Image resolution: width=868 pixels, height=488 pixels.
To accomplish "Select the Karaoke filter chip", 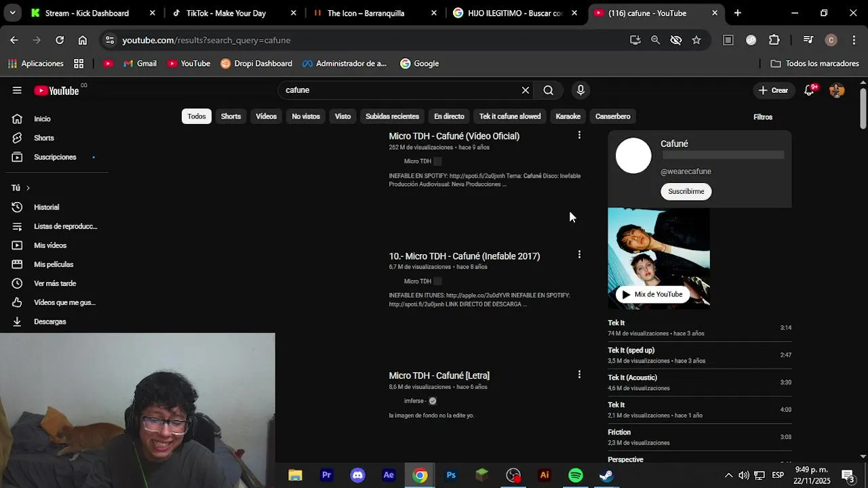I will (568, 117).
